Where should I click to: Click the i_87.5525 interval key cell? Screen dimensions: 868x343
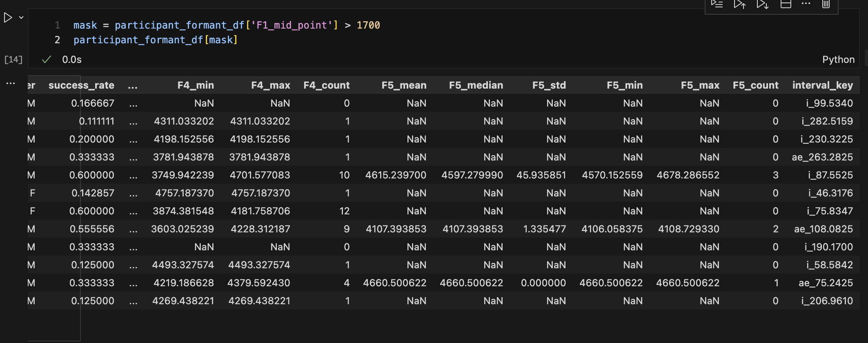pos(830,175)
